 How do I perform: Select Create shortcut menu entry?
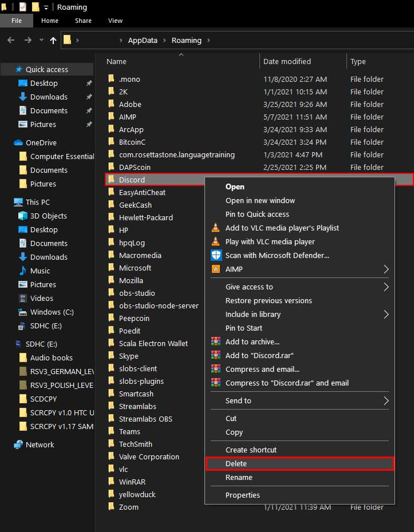tap(300, 450)
